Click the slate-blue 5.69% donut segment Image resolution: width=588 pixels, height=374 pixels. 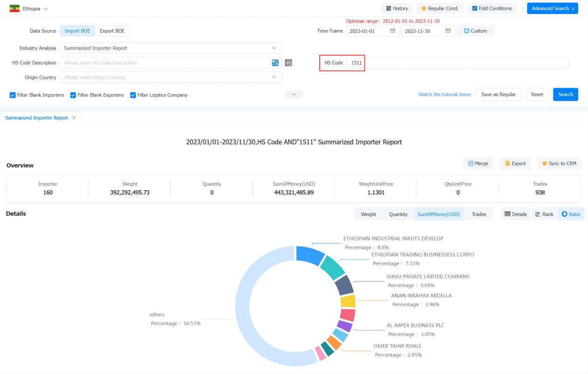[345, 285]
